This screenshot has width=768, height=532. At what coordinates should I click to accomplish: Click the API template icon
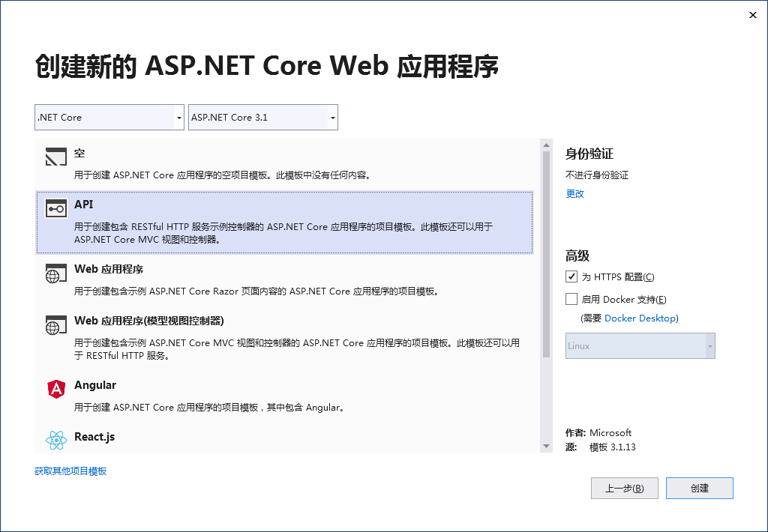click(x=55, y=208)
